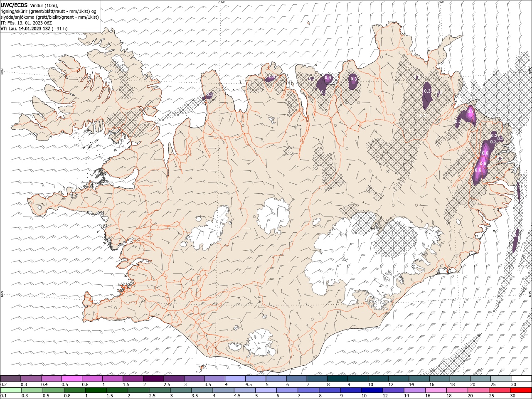Click the 'slydda/snjókoma' legend description line
The width and height of the screenshot is (532, 399).
click(49, 17)
